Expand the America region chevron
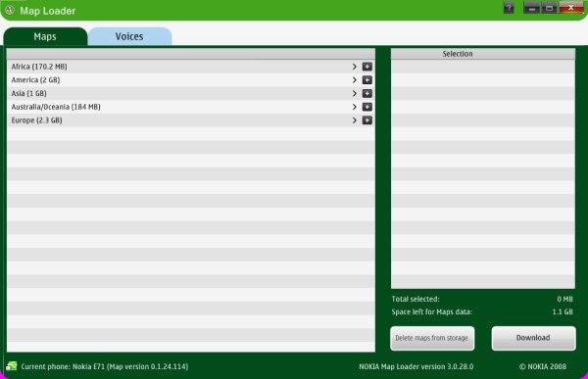The image size is (588, 379). (x=355, y=80)
